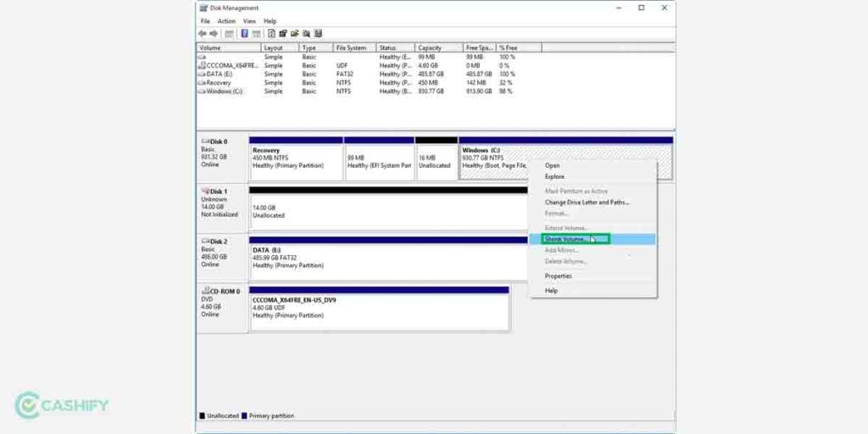This screenshot has height=434, width=868.
Task: Toggle the Show/Hide Console Tree toolbar icon
Action: [229, 34]
